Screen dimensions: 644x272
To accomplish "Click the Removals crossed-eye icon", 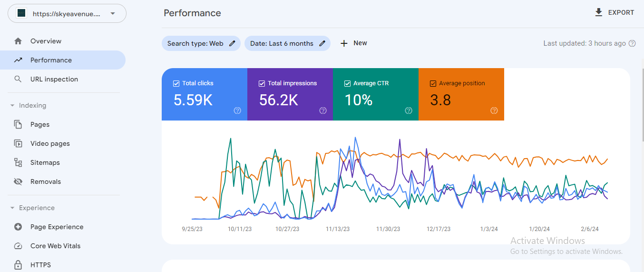I will (x=18, y=181).
